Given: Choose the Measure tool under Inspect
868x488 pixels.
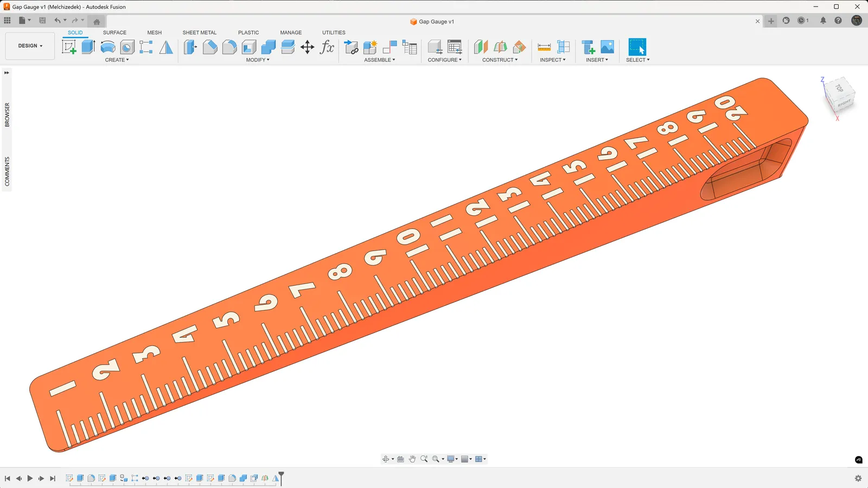Looking at the screenshot, I should pos(544,47).
